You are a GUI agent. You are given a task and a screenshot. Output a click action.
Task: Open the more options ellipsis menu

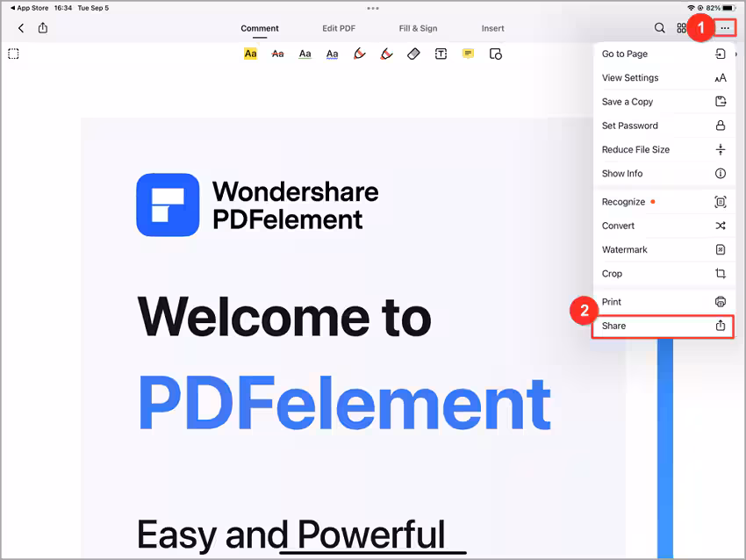click(x=725, y=28)
